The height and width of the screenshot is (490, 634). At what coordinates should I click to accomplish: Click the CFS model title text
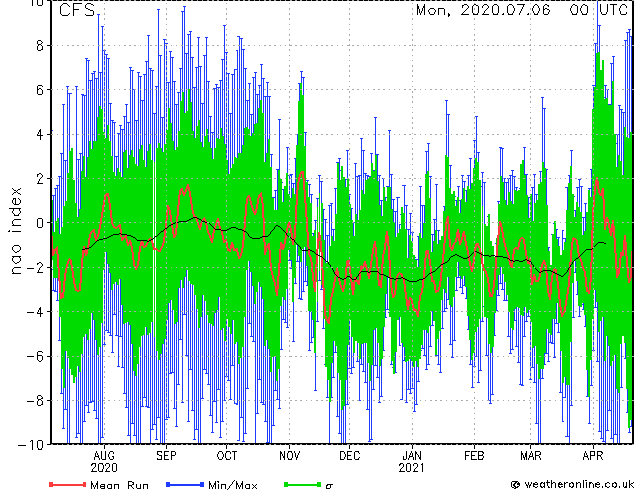click(77, 10)
